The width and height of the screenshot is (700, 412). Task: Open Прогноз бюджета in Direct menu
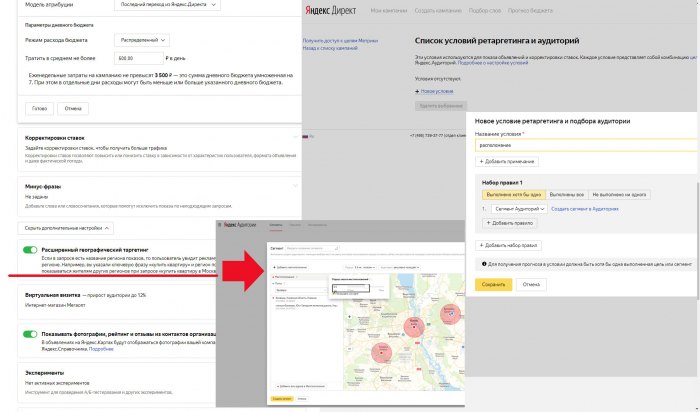click(530, 10)
